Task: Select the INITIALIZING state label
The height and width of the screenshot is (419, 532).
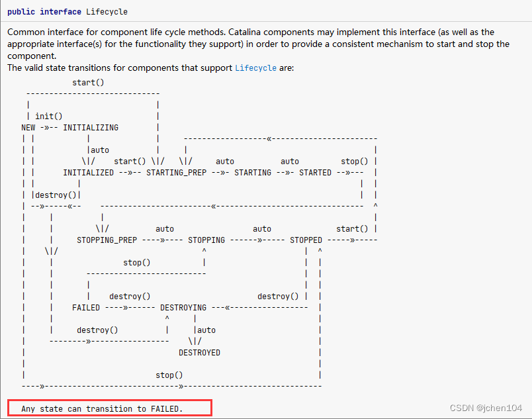Action: point(91,128)
